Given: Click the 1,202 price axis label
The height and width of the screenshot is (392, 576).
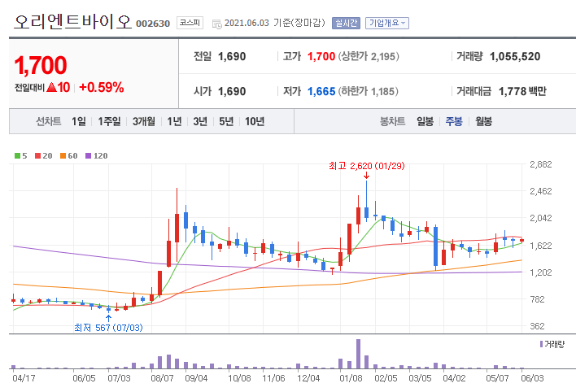Looking at the screenshot, I should pos(541,272).
